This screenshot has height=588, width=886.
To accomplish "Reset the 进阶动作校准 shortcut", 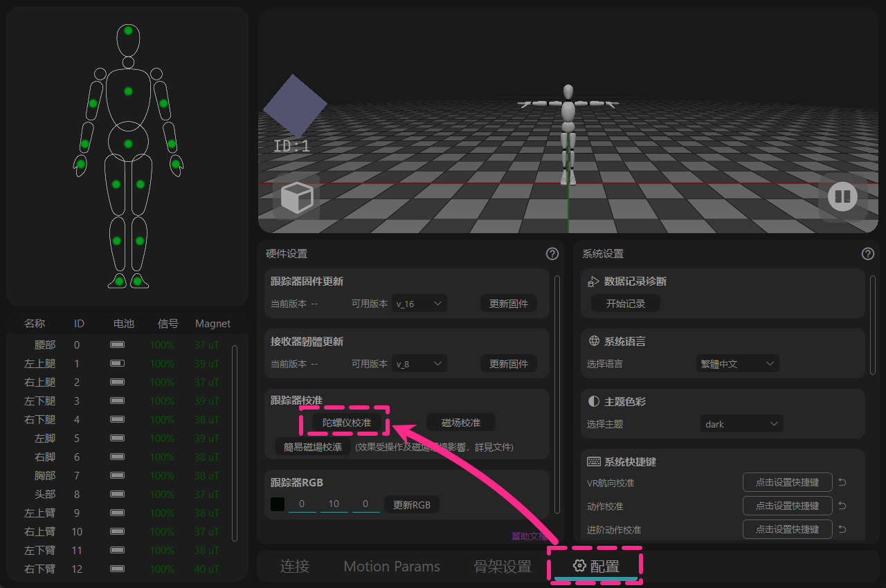I will click(x=842, y=529).
